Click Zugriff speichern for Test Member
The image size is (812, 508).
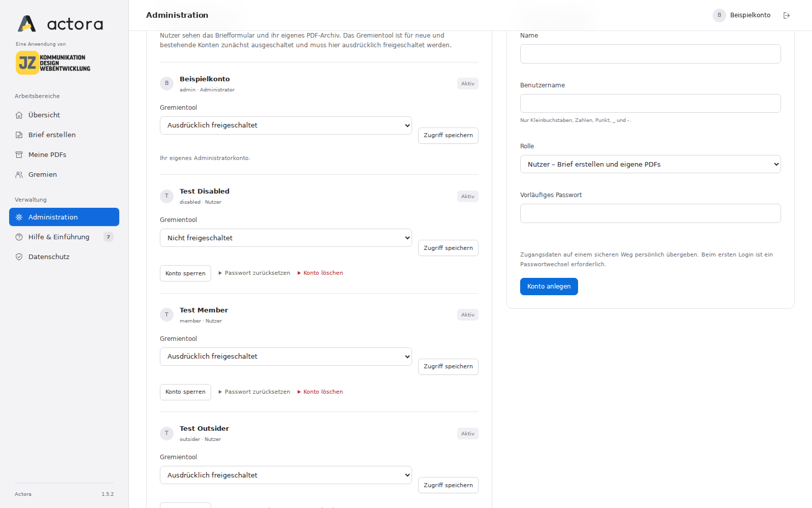tap(448, 367)
